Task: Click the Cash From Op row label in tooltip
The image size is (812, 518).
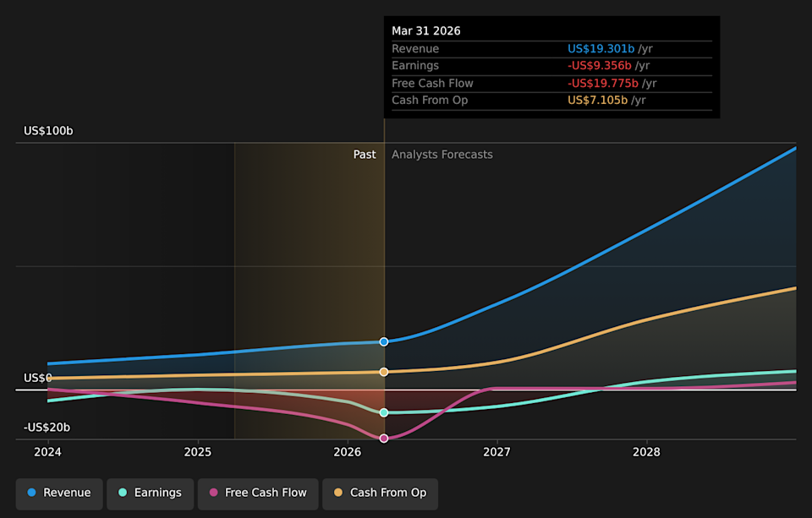Action: (x=430, y=101)
